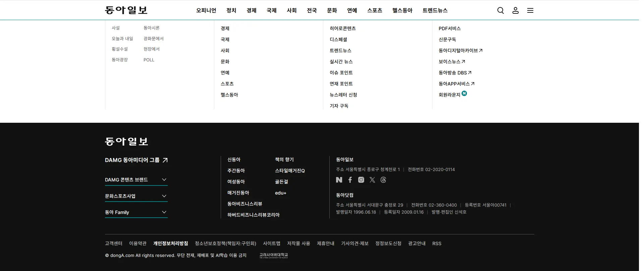Click the PDF서비스 link

[x=450, y=29]
